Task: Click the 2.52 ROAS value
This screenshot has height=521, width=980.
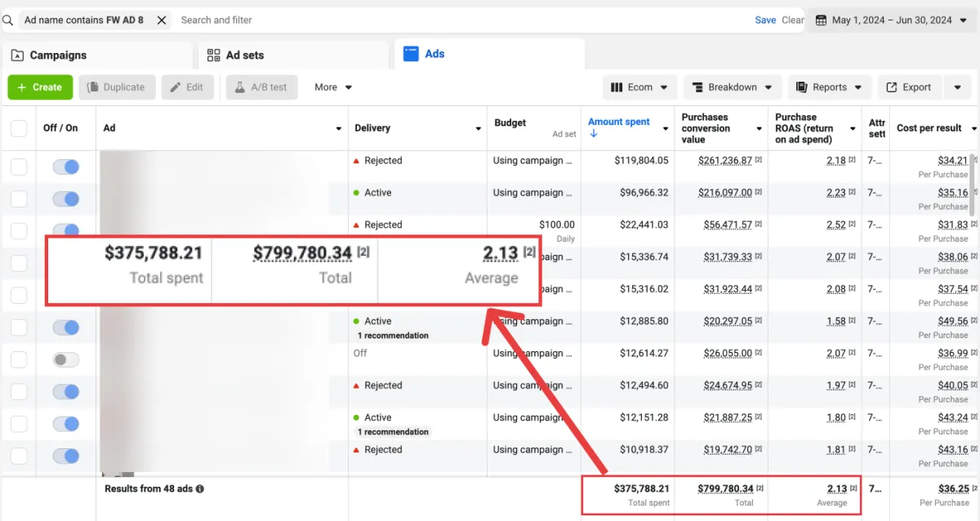Action: [x=836, y=225]
